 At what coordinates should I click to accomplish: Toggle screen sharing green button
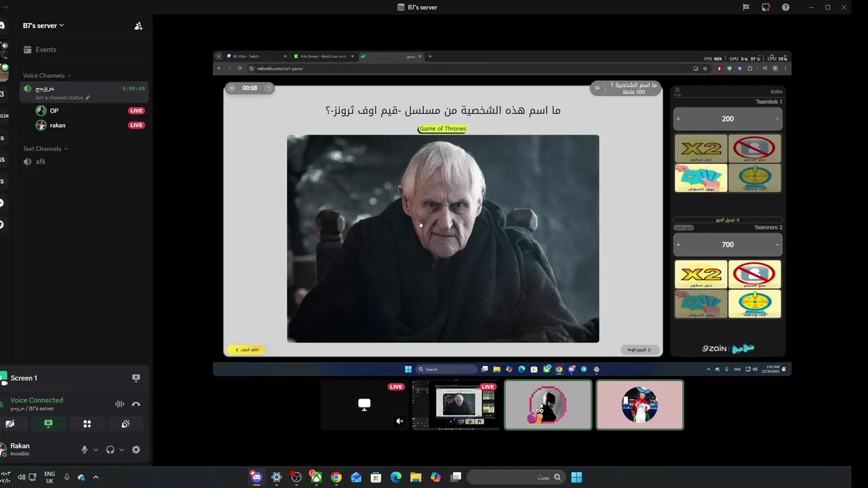click(48, 424)
